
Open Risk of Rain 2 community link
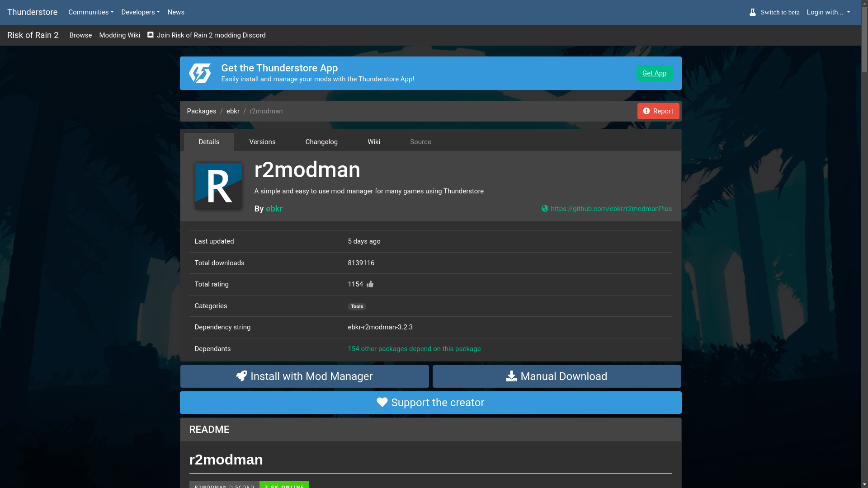pyautogui.click(x=33, y=35)
